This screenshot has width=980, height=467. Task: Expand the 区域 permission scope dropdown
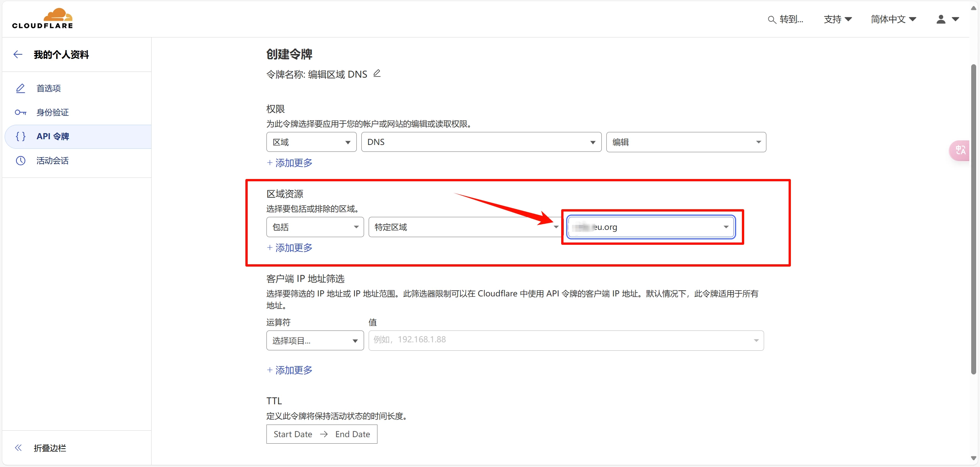coord(311,142)
